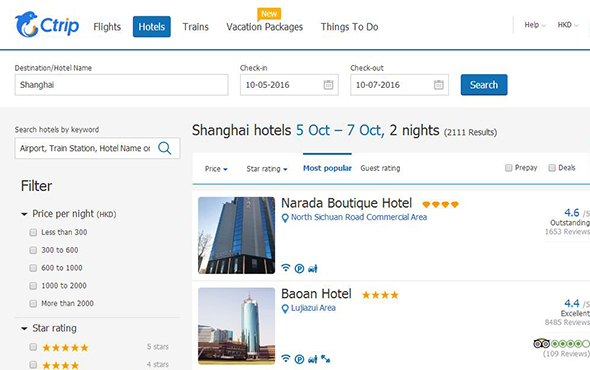Open the Price sort dropdown

click(216, 169)
